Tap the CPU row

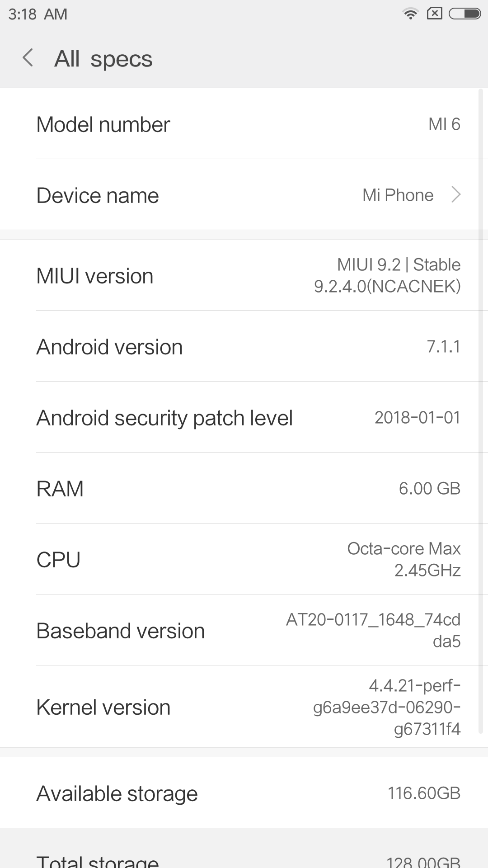(244, 560)
